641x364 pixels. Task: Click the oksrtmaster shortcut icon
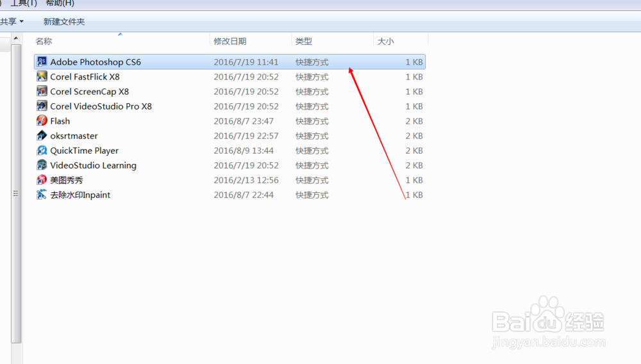(x=42, y=135)
